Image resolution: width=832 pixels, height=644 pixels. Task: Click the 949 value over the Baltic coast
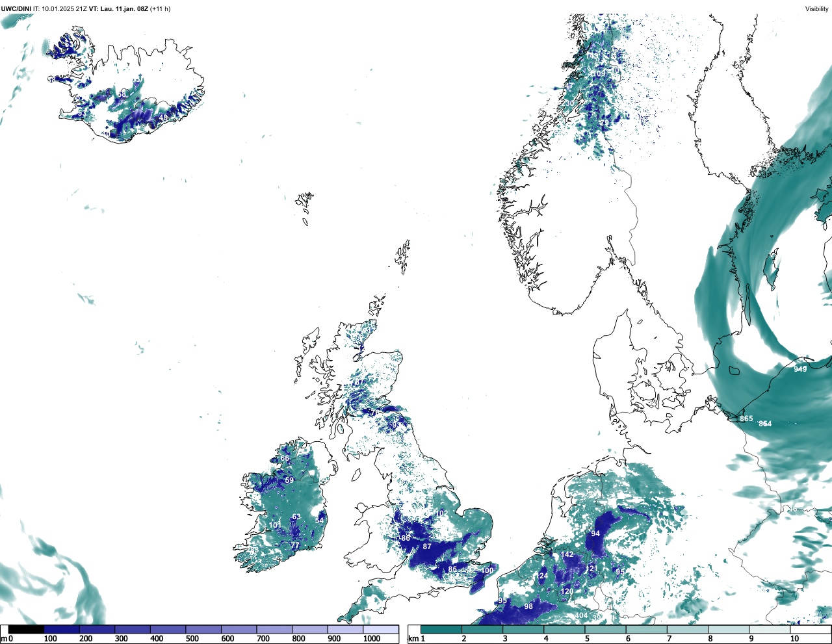(800, 369)
